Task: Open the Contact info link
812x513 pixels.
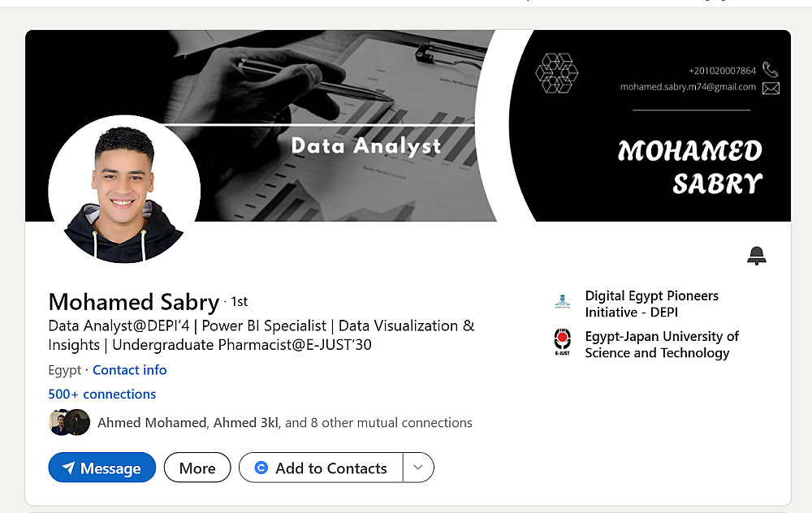Action: tap(129, 370)
